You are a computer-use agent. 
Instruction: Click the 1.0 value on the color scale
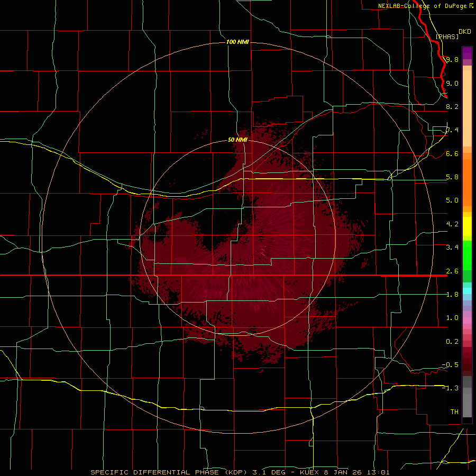(x=452, y=318)
